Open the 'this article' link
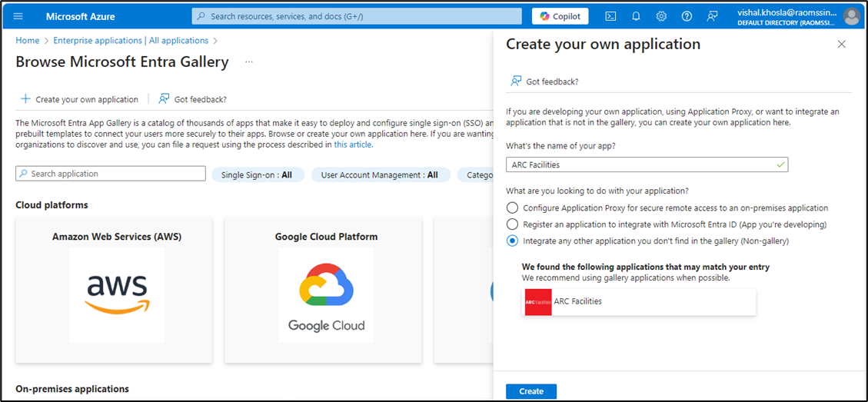 pyautogui.click(x=353, y=145)
